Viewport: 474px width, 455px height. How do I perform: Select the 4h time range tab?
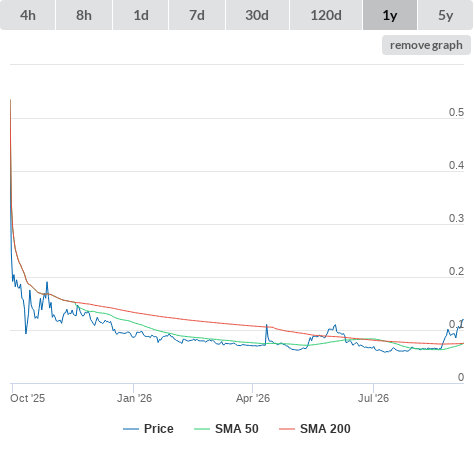tap(28, 15)
